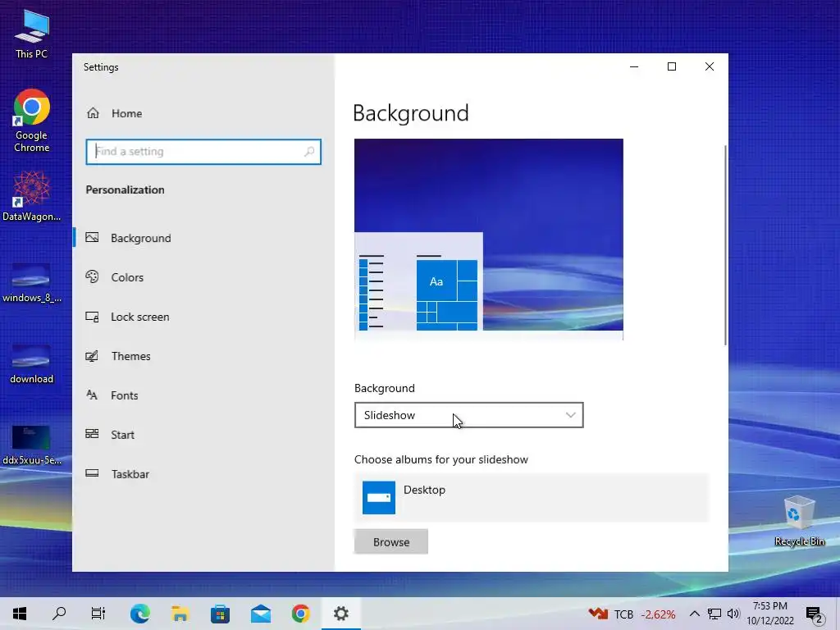Open taskbar Search
The width and height of the screenshot is (840, 630).
pos(59,614)
